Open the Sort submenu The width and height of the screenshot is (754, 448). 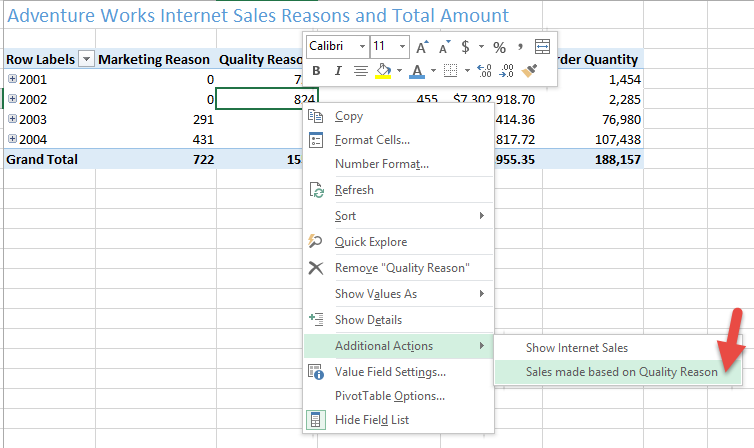(399, 216)
